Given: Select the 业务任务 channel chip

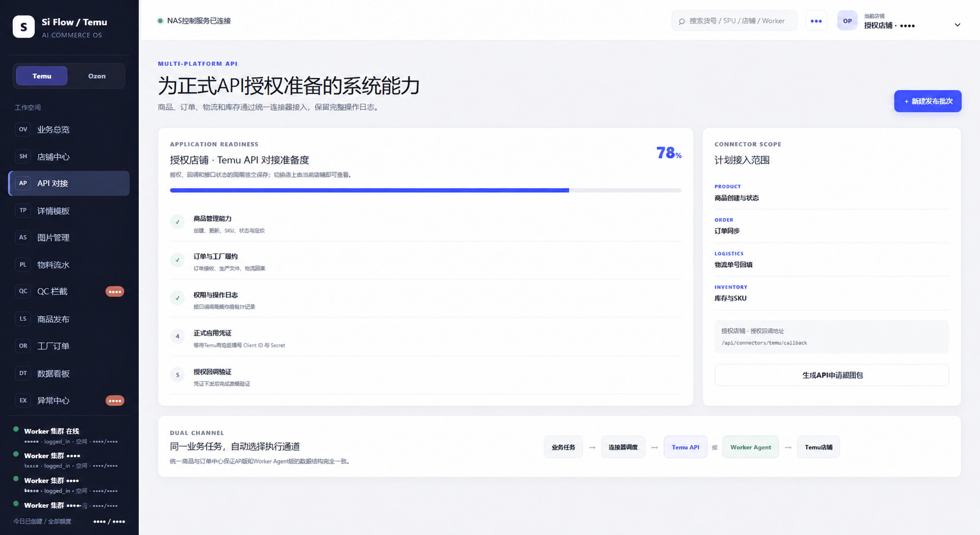Looking at the screenshot, I should point(563,447).
